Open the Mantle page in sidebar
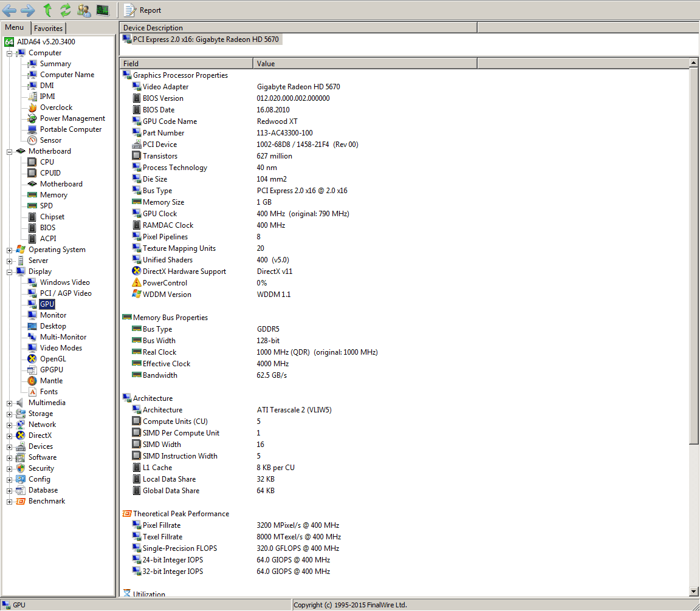This screenshot has width=700, height=611. [51, 381]
